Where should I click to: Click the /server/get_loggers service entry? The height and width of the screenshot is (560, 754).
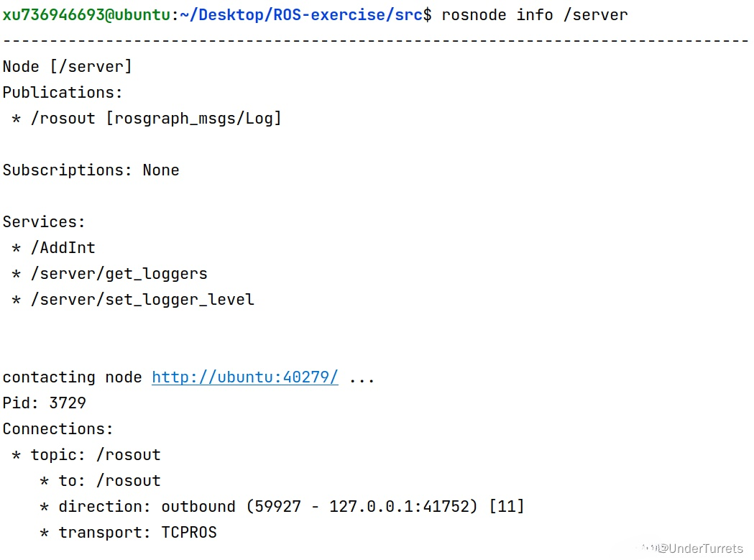119,274
